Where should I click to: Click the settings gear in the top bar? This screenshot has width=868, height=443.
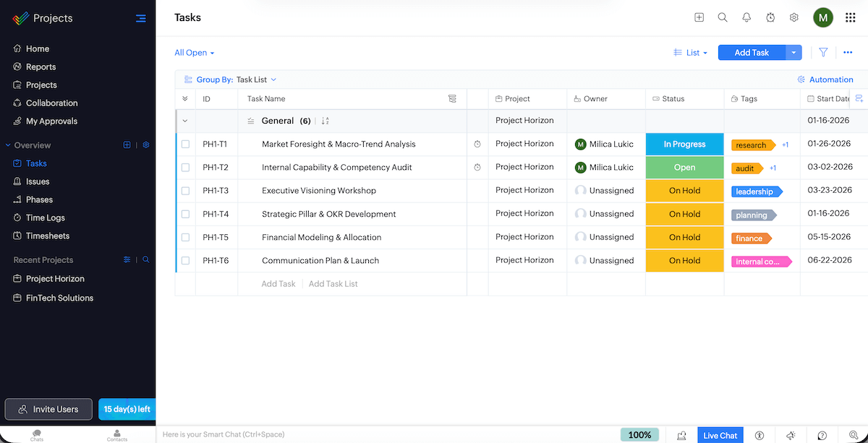(x=793, y=17)
